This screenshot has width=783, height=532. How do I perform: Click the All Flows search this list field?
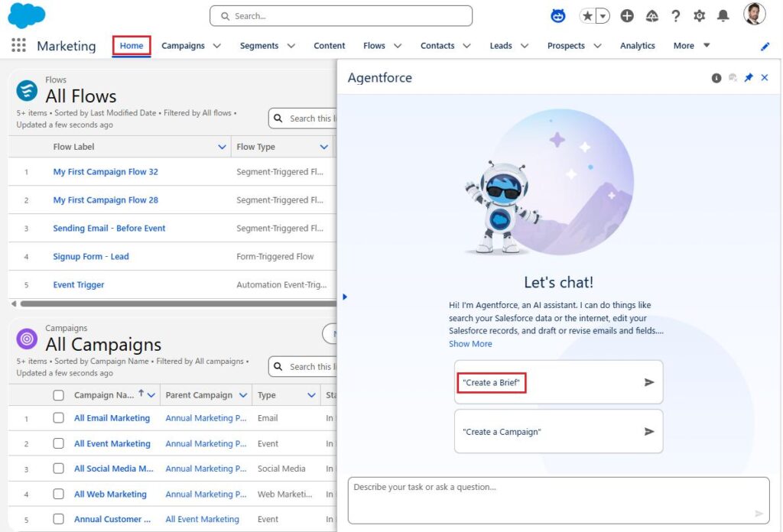(x=303, y=118)
